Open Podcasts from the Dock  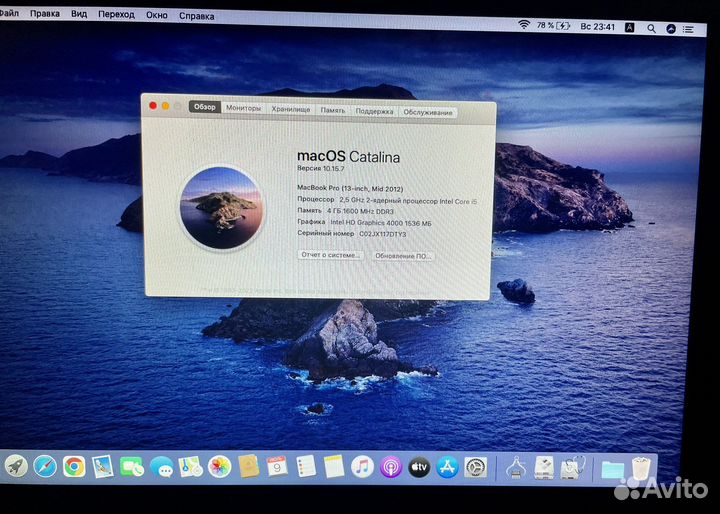click(x=391, y=467)
